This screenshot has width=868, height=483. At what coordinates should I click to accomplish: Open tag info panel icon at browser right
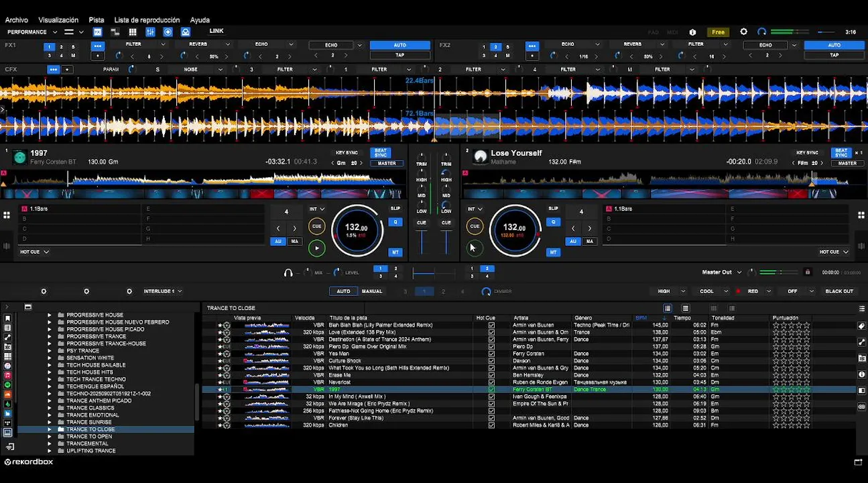click(x=862, y=326)
